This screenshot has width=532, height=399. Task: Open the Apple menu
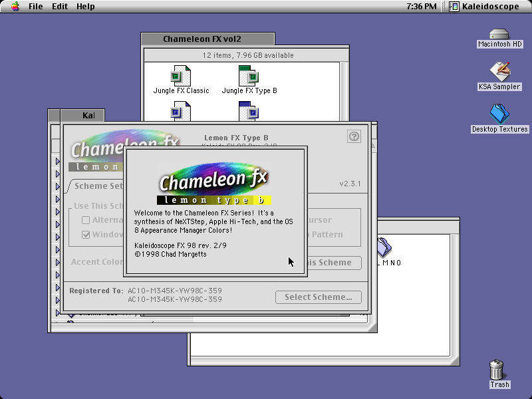click(15, 7)
